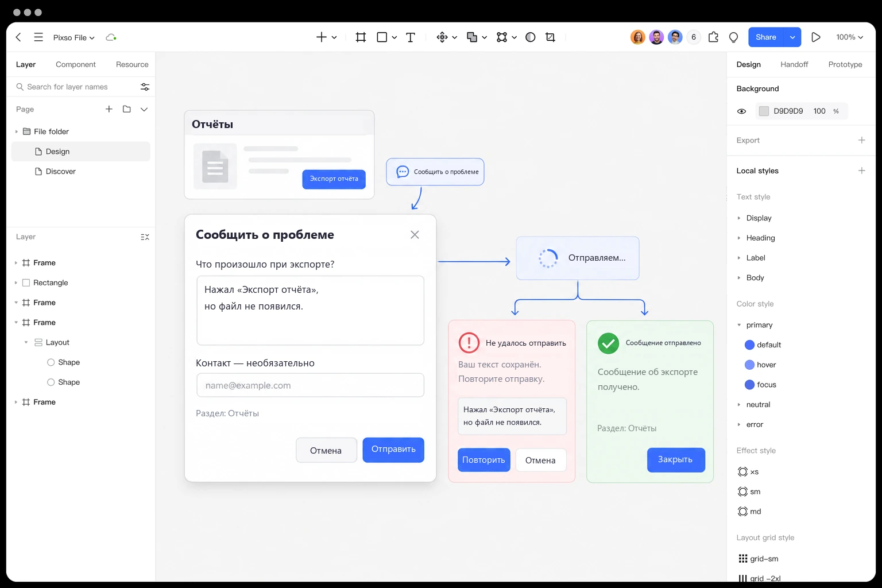The width and height of the screenshot is (882, 588).
Task: Toggle background visibility eye icon
Action: coord(741,111)
